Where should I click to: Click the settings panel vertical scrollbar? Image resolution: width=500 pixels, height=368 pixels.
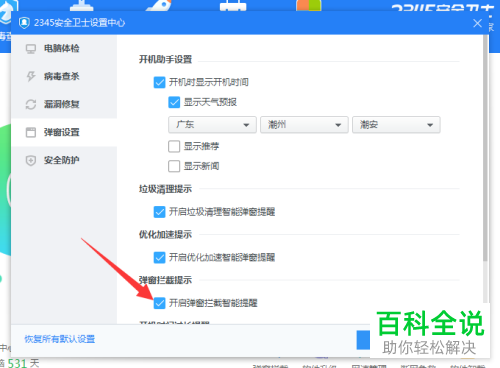pos(485,148)
